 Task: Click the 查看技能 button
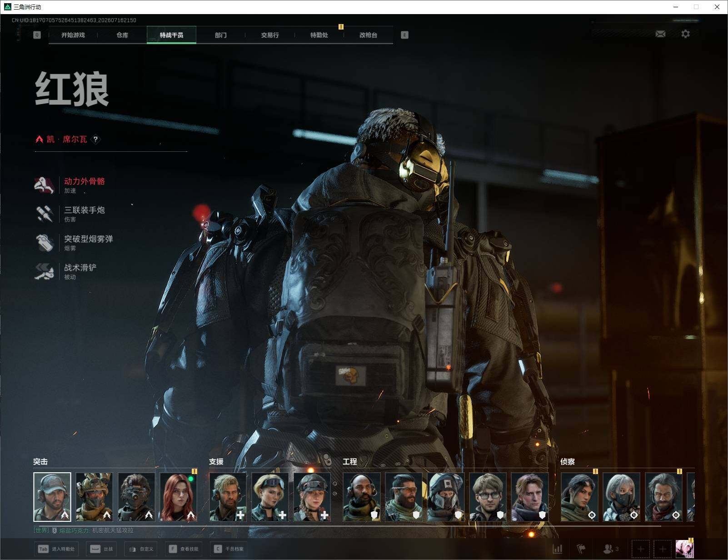184,549
